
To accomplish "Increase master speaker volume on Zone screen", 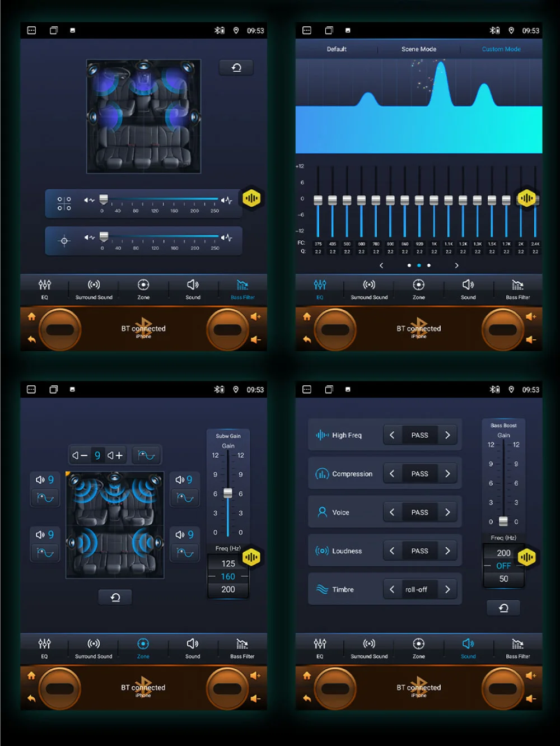I will coord(115,455).
